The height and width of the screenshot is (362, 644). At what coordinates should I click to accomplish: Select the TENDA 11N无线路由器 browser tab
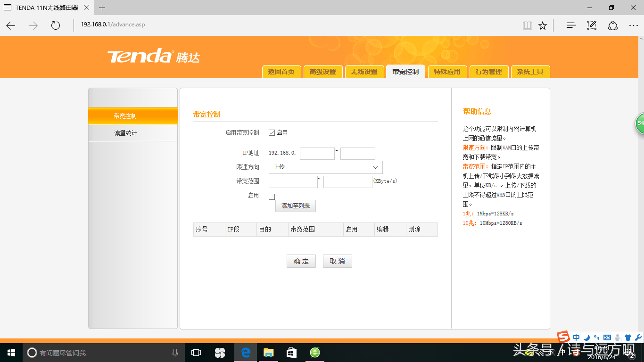(47, 8)
